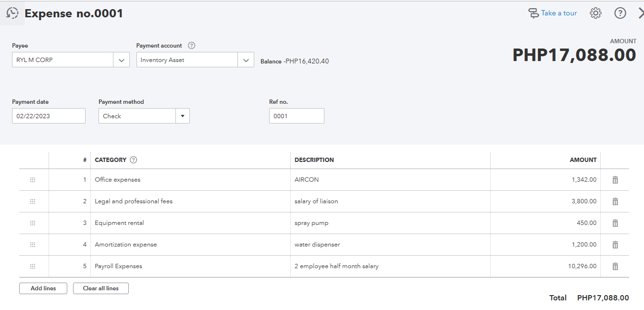Delete the Equipment rental spray pump line
The image size is (644, 310).
coord(615,223)
